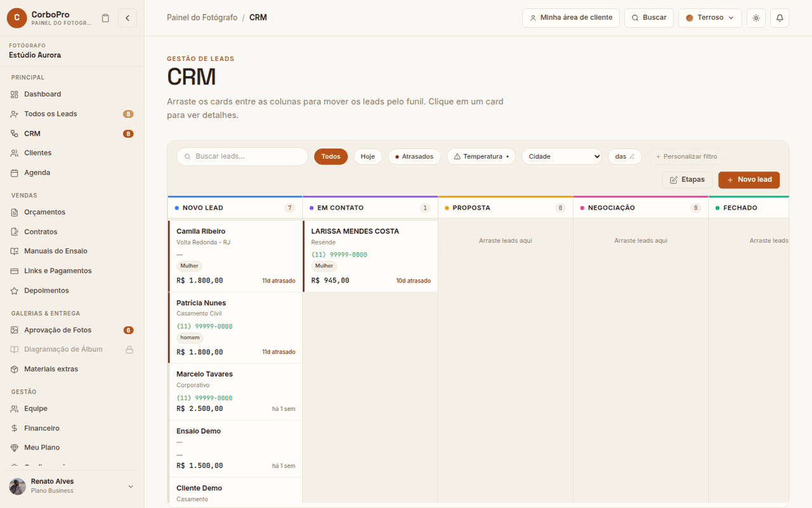Click Renato Alves profile photo
812x508 pixels.
click(x=18, y=486)
